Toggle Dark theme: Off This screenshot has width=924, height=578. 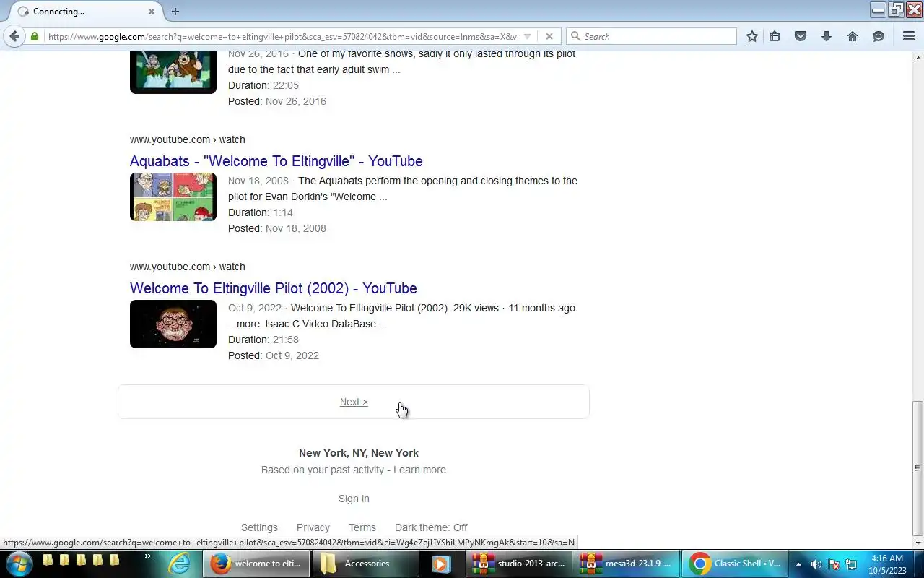point(431,527)
